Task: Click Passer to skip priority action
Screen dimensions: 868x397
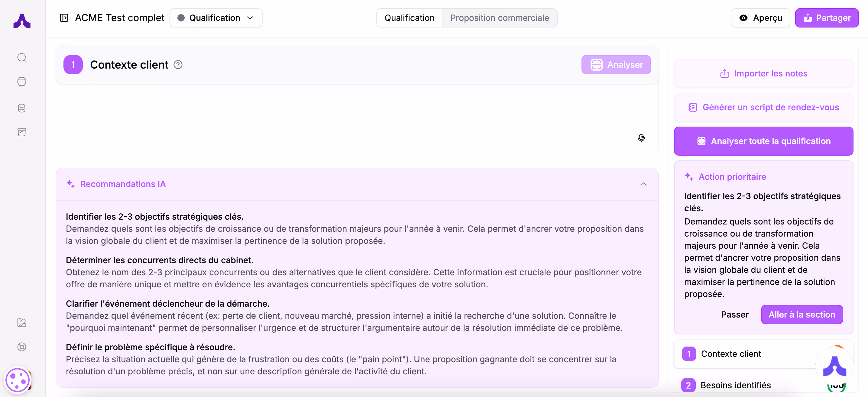Action: [734, 315]
